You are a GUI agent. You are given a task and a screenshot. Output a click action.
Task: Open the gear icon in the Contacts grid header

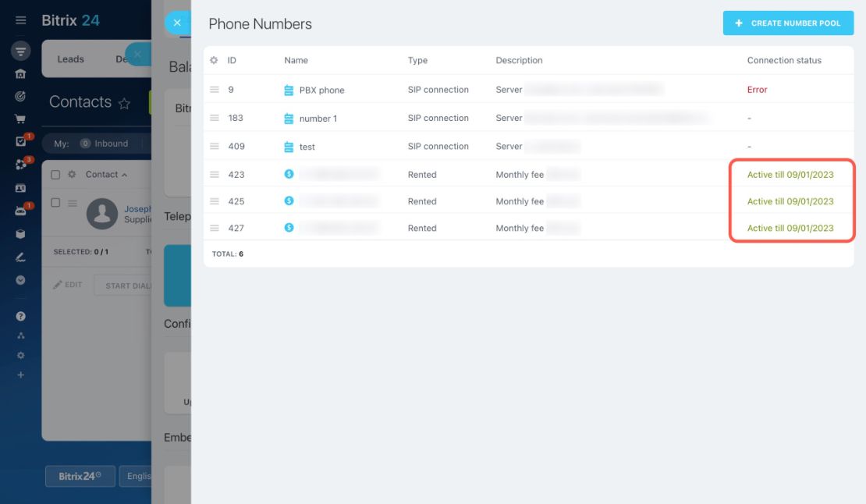pos(72,175)
